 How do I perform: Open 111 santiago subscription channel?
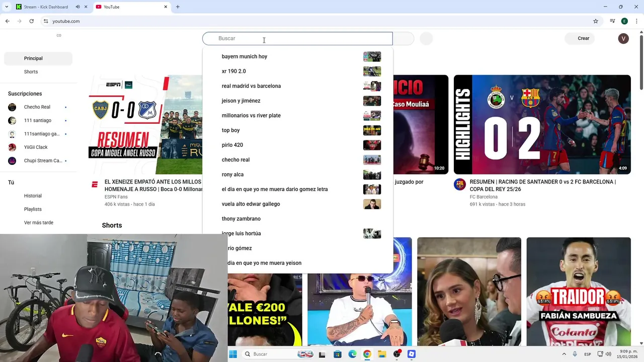click(38, 121)
